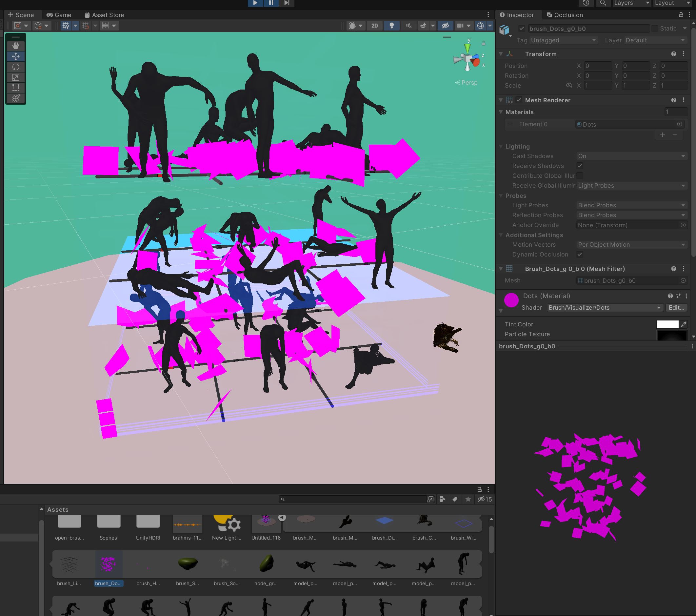Switch to the Game tab
This screenshot has height=616, width=696.
(59, 15)
